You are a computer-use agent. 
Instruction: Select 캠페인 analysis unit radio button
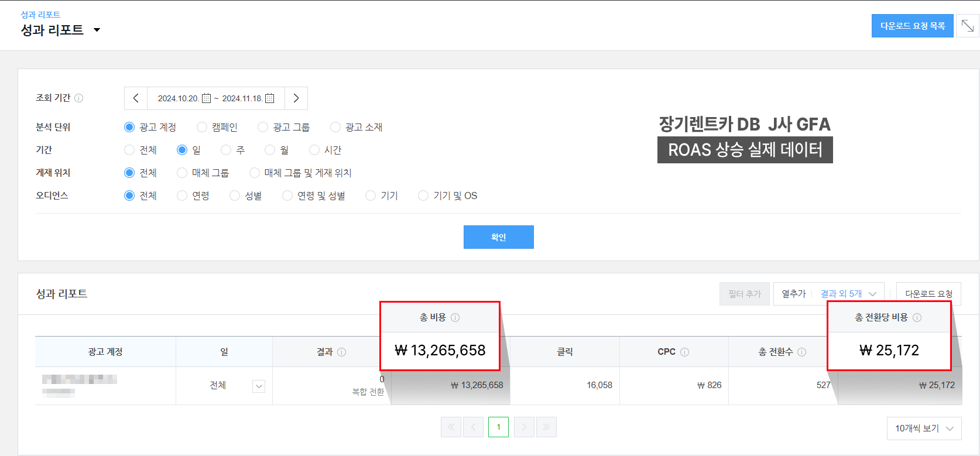point(202,127)
